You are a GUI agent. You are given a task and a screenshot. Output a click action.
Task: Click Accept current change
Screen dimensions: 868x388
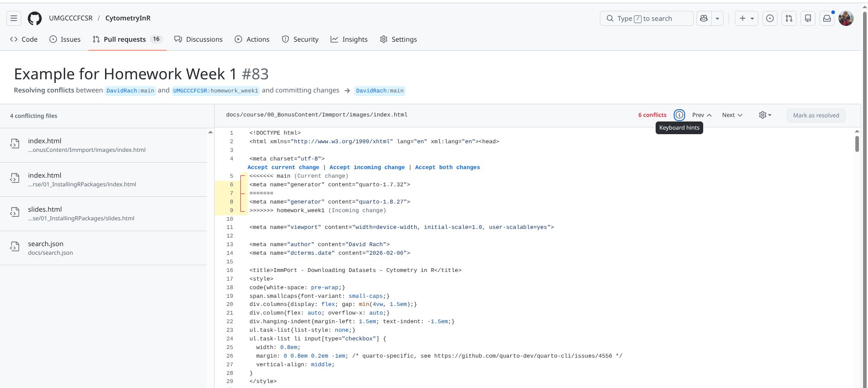pyautogui.click(x=283, y=167)
